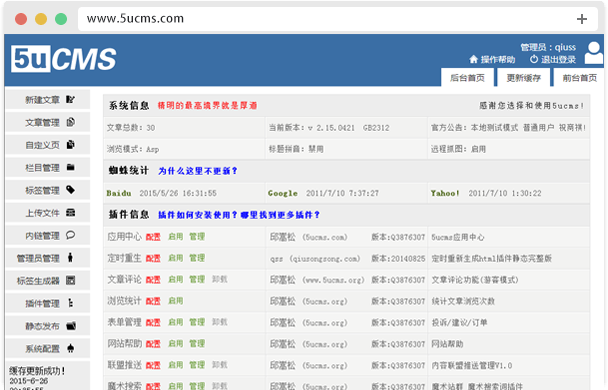
Task: Click 配置 for 浏览统计 plugin
Action: click(153, 301)
